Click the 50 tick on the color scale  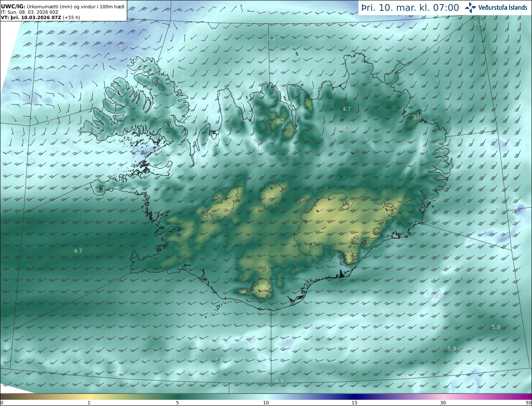pos(529,403)
